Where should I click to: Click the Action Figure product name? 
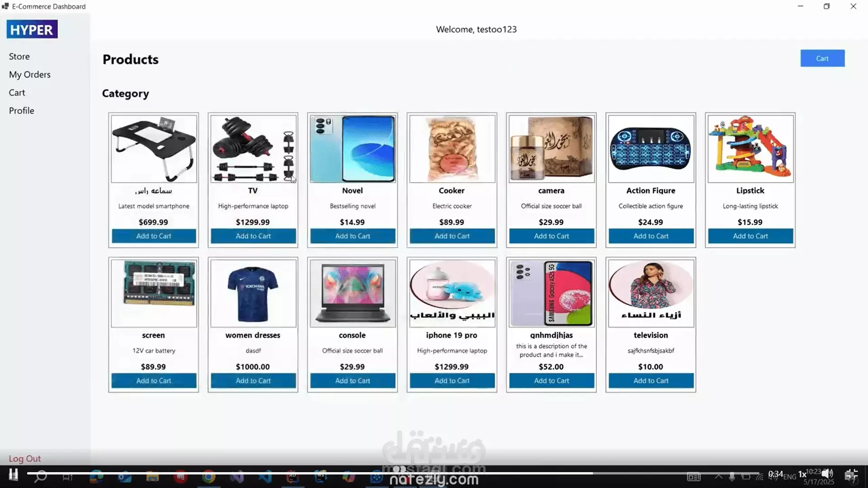tap(651, 191)
